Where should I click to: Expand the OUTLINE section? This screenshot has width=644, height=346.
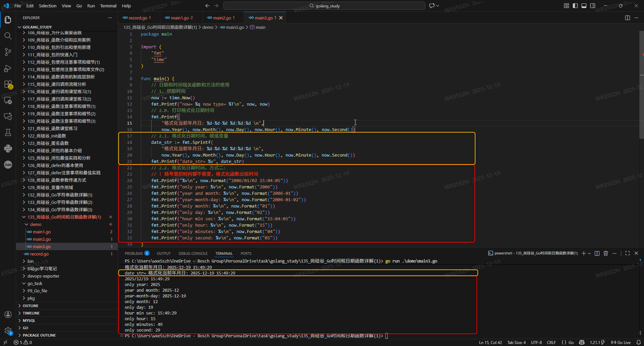point(31,306)
